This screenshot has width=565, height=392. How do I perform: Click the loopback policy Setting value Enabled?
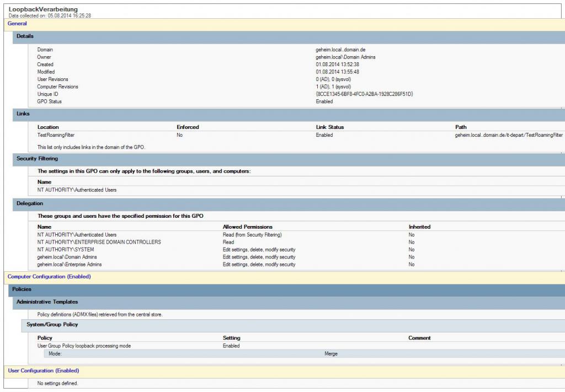[x=231, y=346]
